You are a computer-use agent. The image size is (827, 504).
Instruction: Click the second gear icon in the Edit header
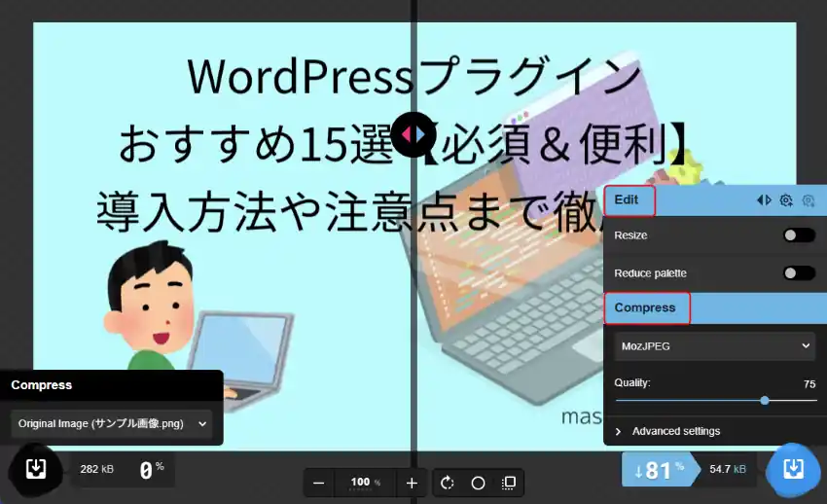coord(808,200)
